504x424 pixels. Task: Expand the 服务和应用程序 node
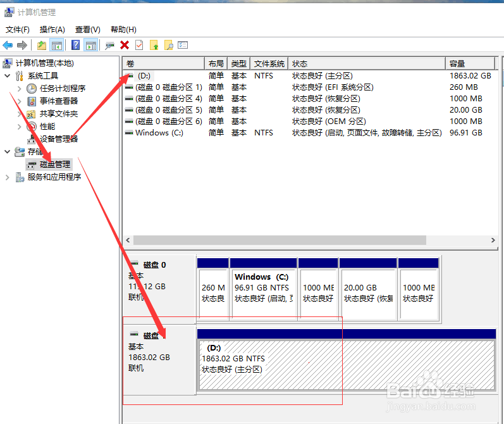(8, 177)
